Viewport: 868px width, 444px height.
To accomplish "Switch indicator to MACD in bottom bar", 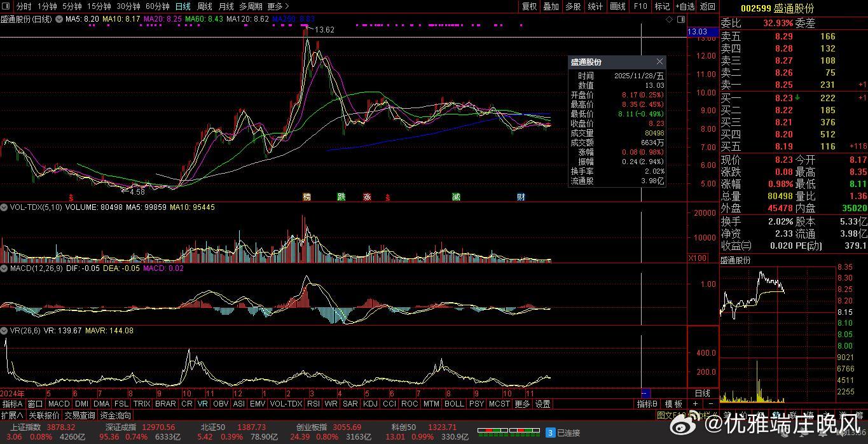I will click(x=59, y=404).
